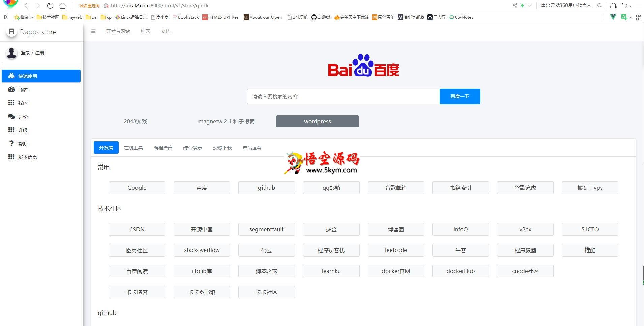Screen dimensions: 644x326
Task: Open the 2048游戏 link
Action: (x=135, y=121)
